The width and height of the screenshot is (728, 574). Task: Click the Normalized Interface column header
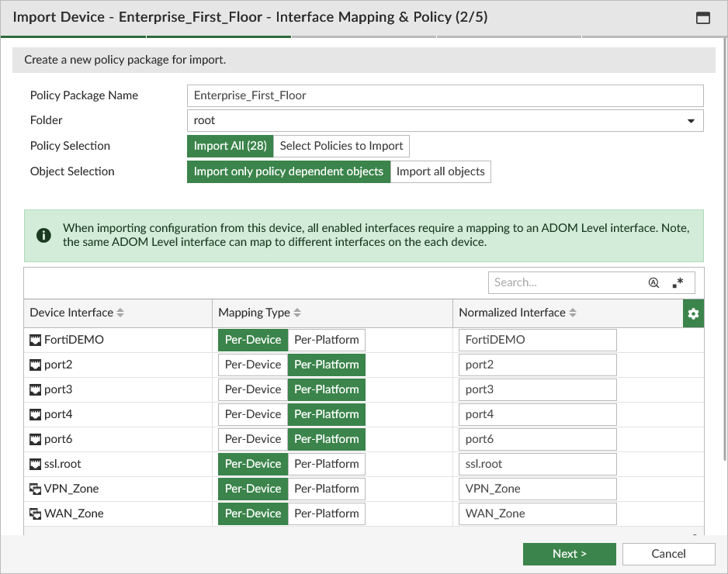(x=568, y=313)
